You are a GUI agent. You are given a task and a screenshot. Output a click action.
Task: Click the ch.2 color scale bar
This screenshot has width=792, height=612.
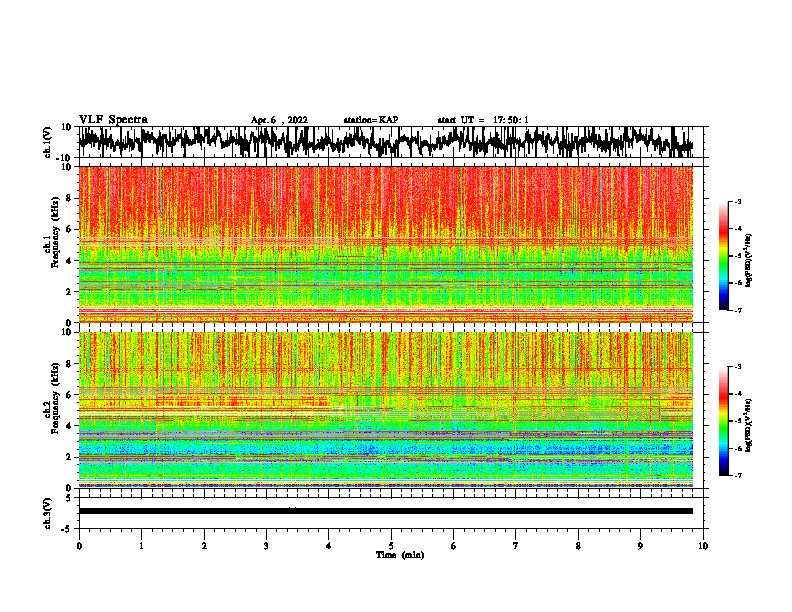pos(723,421)
